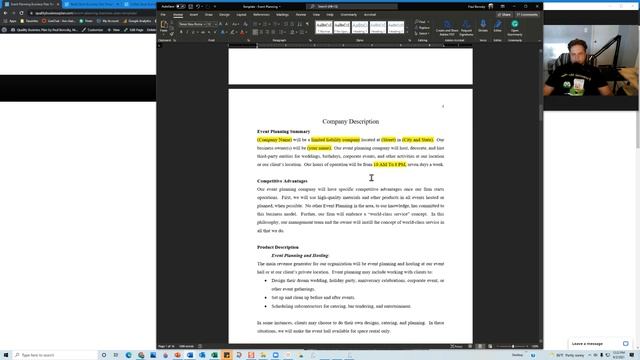Click Focus mode in the status bar
The height and width of the screenshot is (360, 640).
point(457,346)
